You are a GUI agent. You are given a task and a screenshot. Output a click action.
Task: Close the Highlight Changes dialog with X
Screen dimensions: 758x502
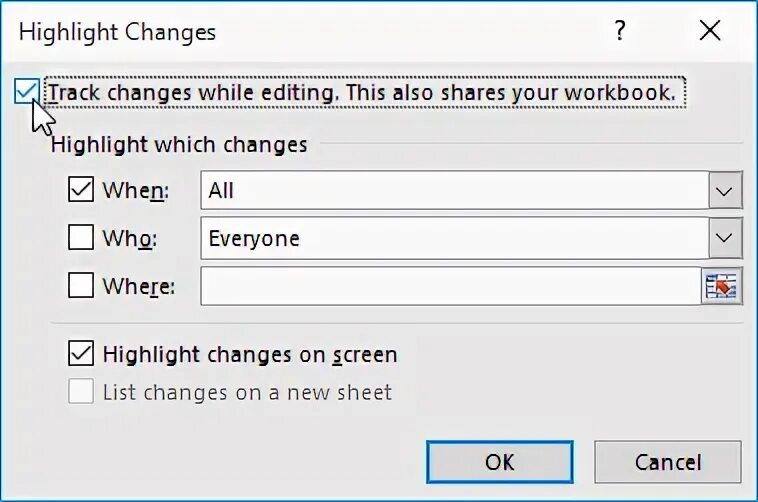point(710,30)
